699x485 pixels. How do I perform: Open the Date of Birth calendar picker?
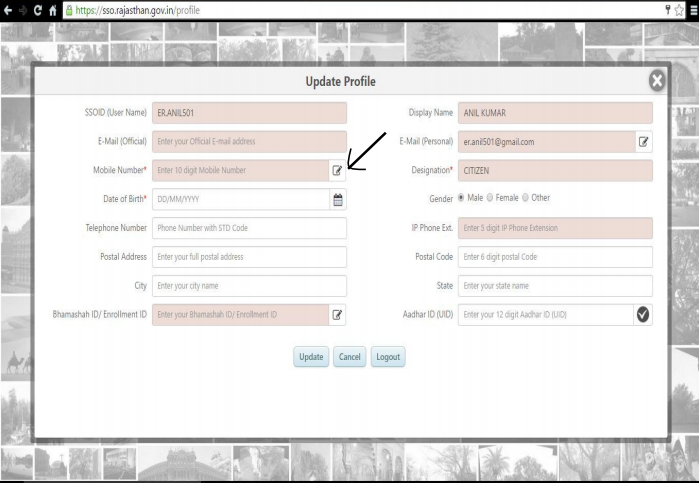[338, 199]
